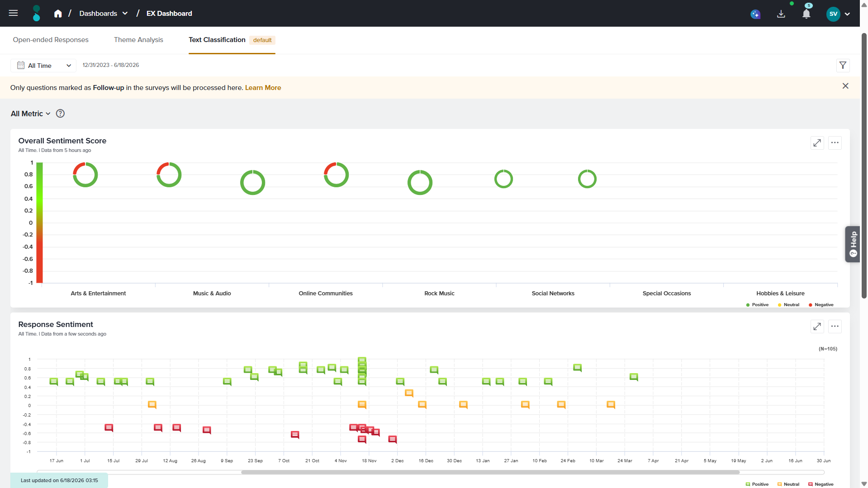Click the Help side button

(x=853, y=244)
